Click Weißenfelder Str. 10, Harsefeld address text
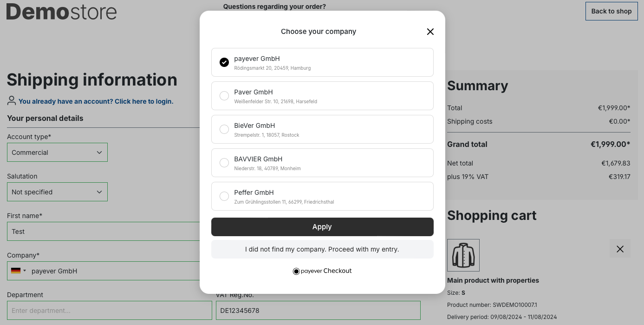The height and width of the screenshot is (325, 644). (x=276, y=101)
